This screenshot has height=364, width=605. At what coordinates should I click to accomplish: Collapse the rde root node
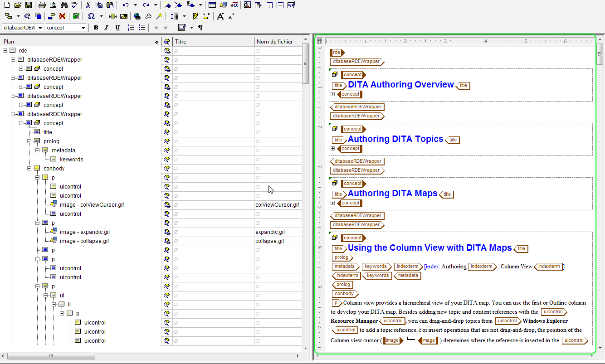[x=5, y=50]
